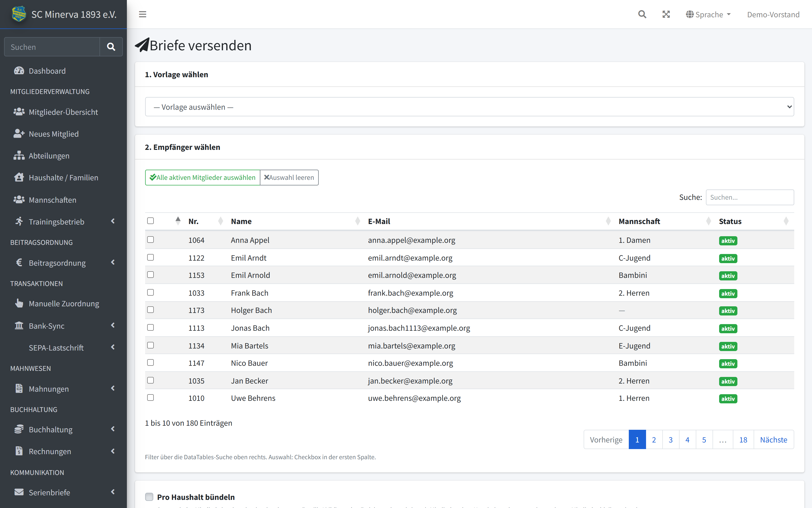The width and height of the screenshot is (812, 508).
Task: Click the Manuelle Zuordnung hand pointer icon
Action: tap(19, 303)
